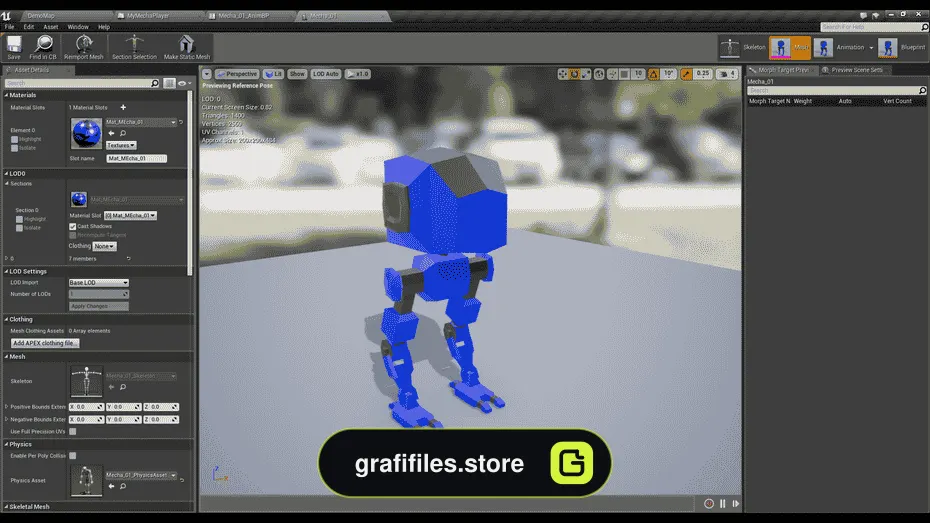The height and width of the screenshot is (523, 930).
Task: Collapse the Materials section
Action: 7,95
